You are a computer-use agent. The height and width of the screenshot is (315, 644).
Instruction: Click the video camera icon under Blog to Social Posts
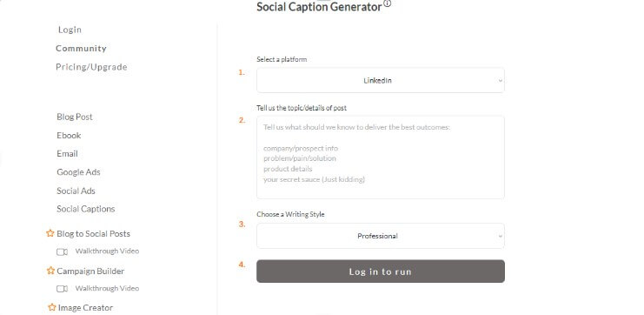point(62,251)
